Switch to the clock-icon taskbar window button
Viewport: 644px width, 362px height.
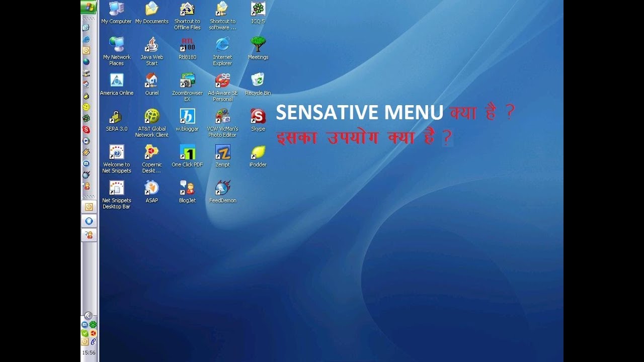coord(89,207)
